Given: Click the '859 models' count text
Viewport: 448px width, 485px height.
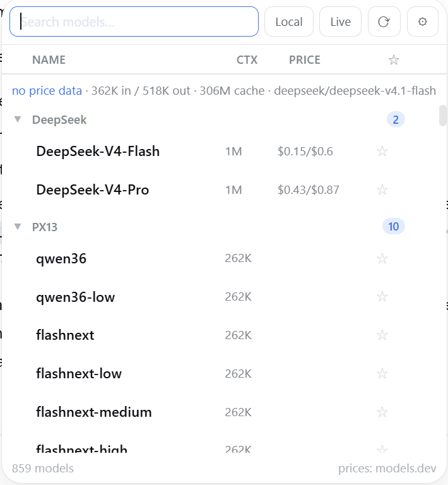Looking at the screenshot, I should (x=43, y=469).
